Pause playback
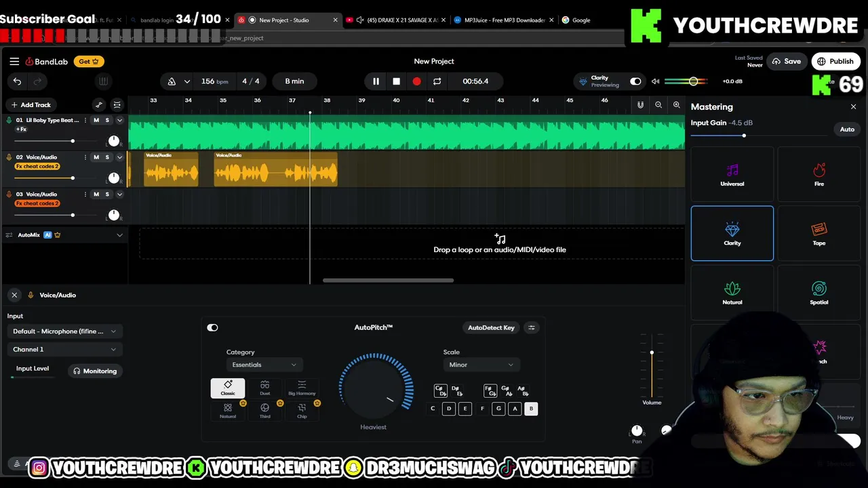 376,81
